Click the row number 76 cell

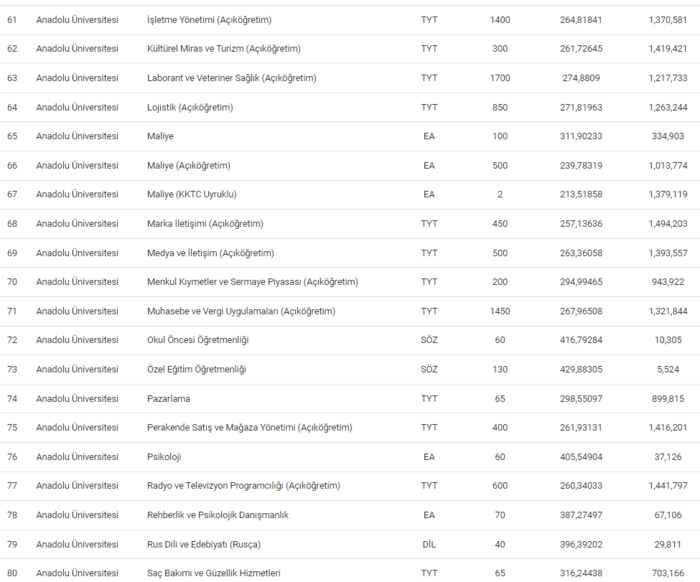[x=12, y=457]
